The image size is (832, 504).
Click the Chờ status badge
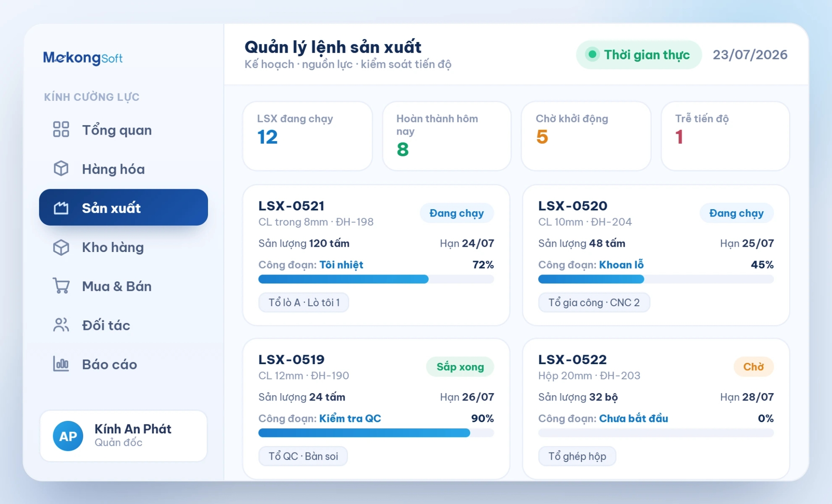point(754,367)
